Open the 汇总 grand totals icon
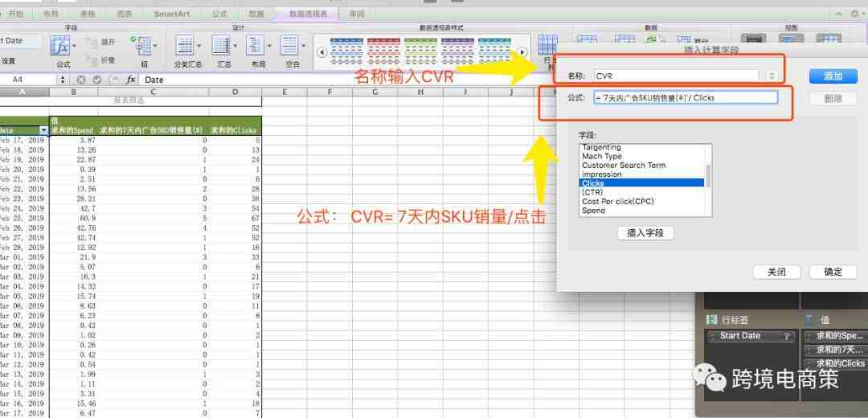The width and height of the screenshot is (868, 418). [x=222, y=45]
